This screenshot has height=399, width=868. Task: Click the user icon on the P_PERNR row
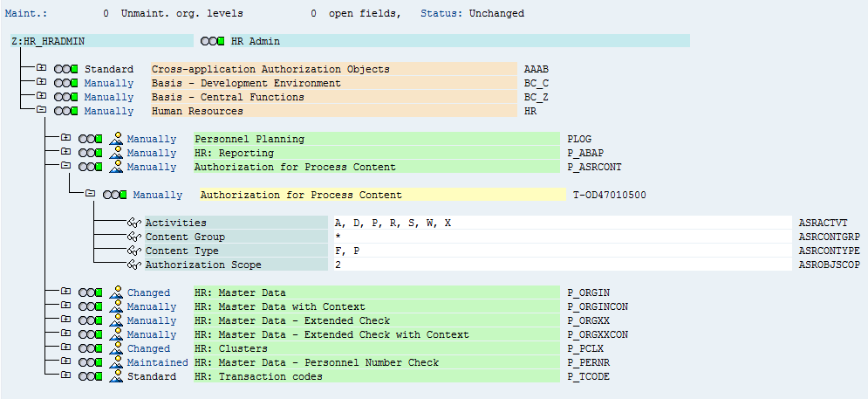click(116, 361)
